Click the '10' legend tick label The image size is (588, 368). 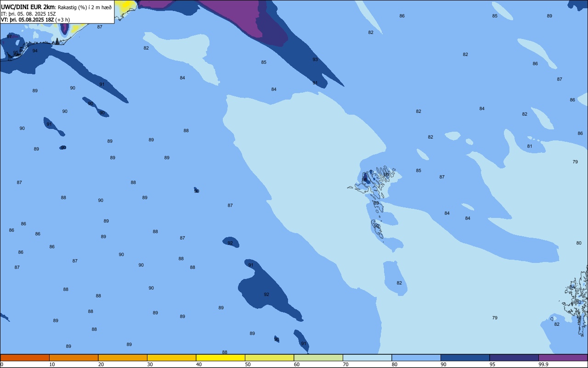point(52,364)
